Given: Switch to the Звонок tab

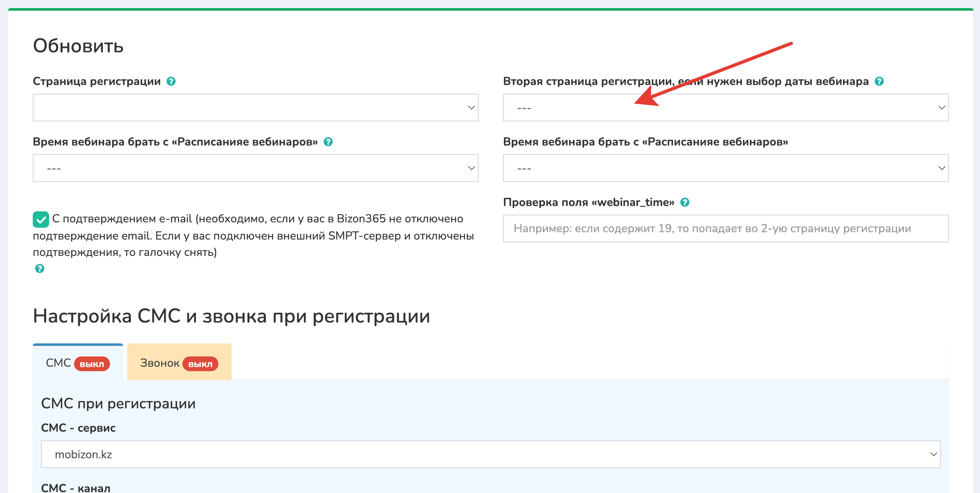Looking at the screenshot, I should [160, 363].
